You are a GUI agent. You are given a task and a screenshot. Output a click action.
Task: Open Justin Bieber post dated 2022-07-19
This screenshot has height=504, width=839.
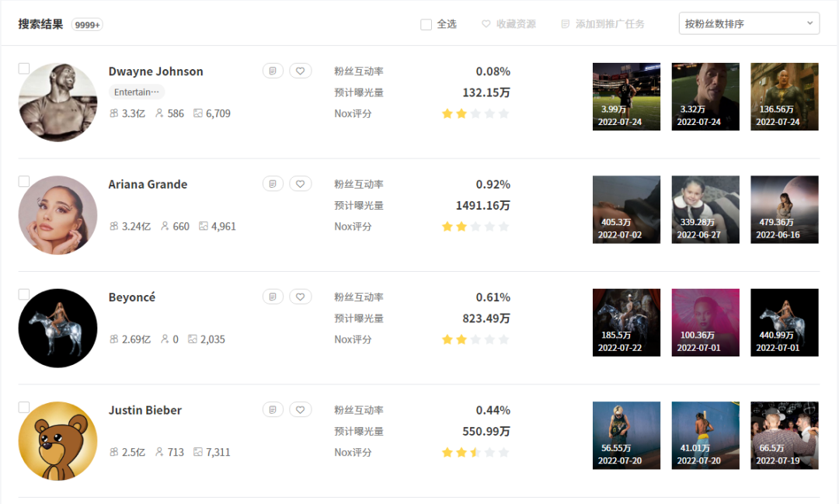point(785,435)
